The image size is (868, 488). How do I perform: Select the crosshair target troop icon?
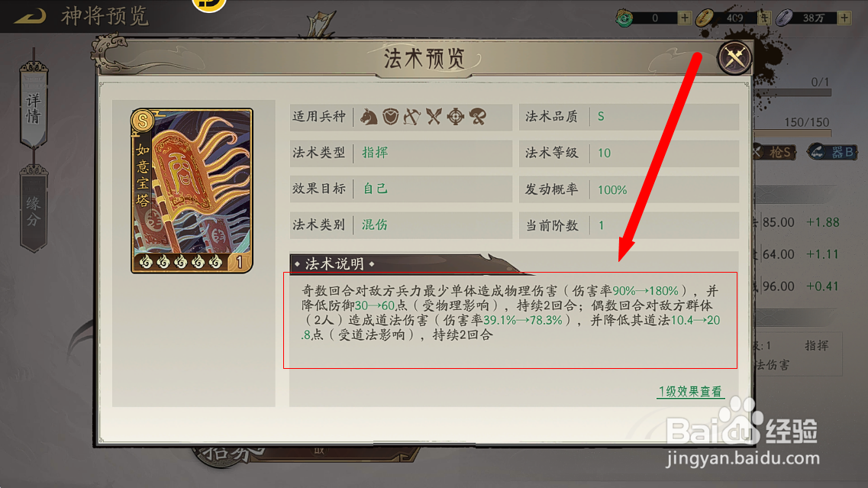point(456,117)
